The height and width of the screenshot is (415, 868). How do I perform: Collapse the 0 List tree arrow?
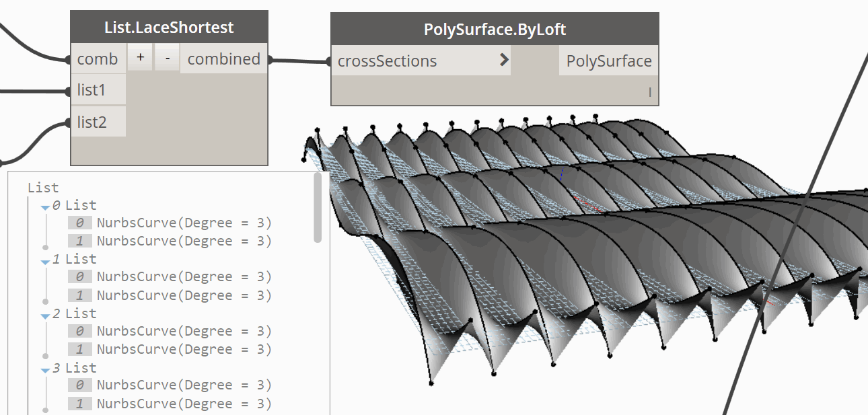pyautogui.click(x=45, y=207)
